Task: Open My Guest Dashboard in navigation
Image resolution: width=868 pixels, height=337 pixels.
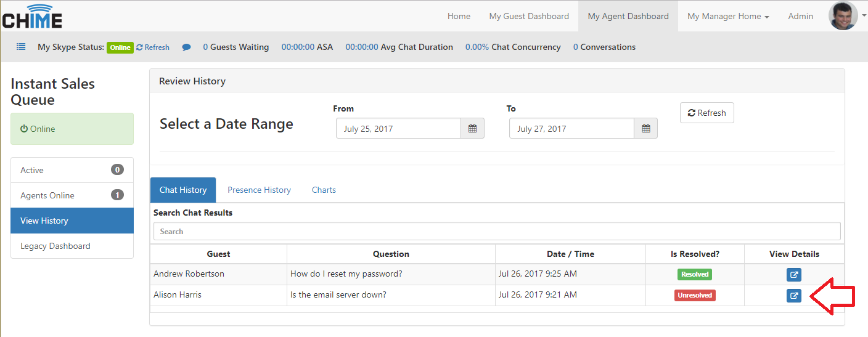Action: pyautogui.click(x=529, y=17)
